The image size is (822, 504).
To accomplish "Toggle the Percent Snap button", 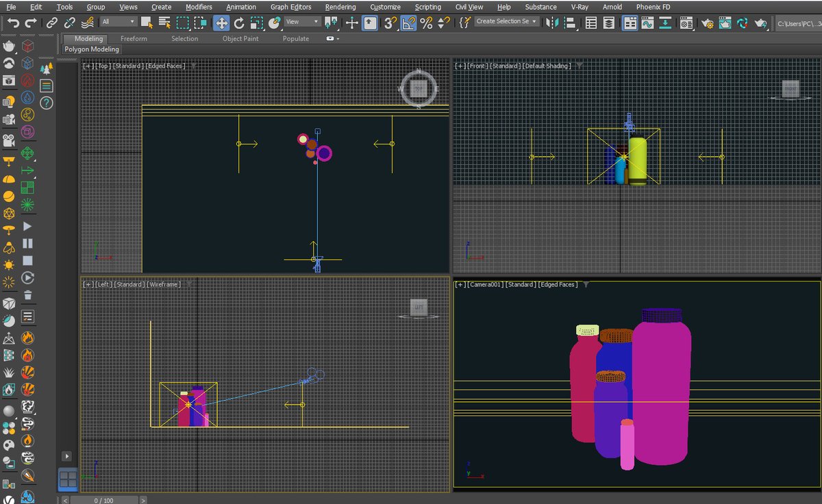I will (x=426, y=23).
